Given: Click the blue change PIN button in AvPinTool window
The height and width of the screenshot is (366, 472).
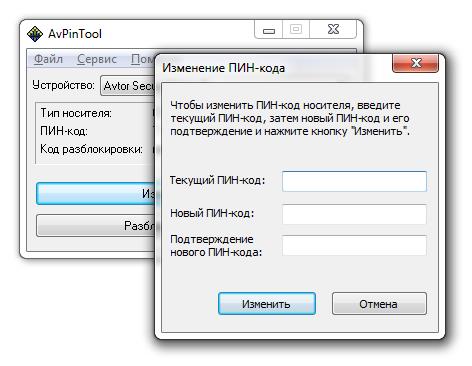Looking at the screenshot, I should point(96,193).
